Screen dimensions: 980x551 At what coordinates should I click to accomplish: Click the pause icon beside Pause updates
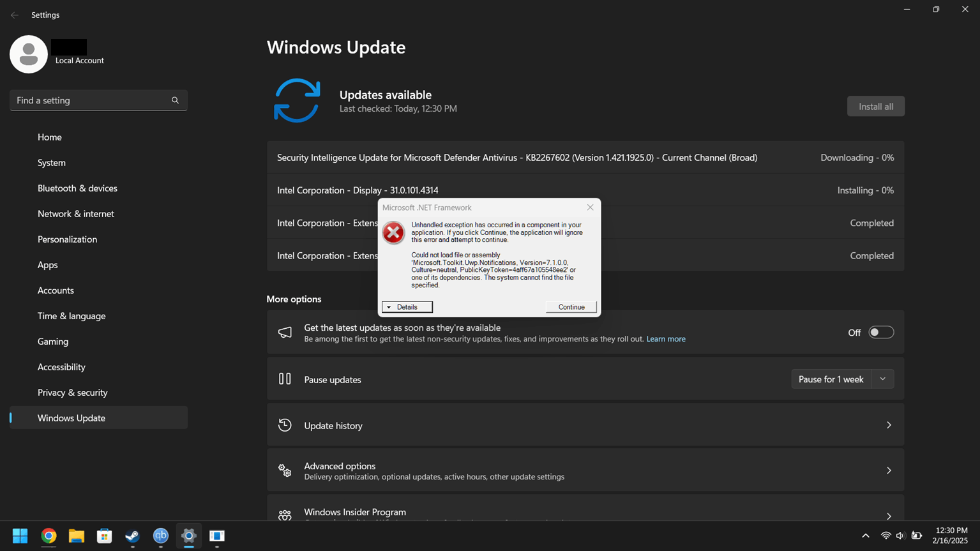point(285,379)
